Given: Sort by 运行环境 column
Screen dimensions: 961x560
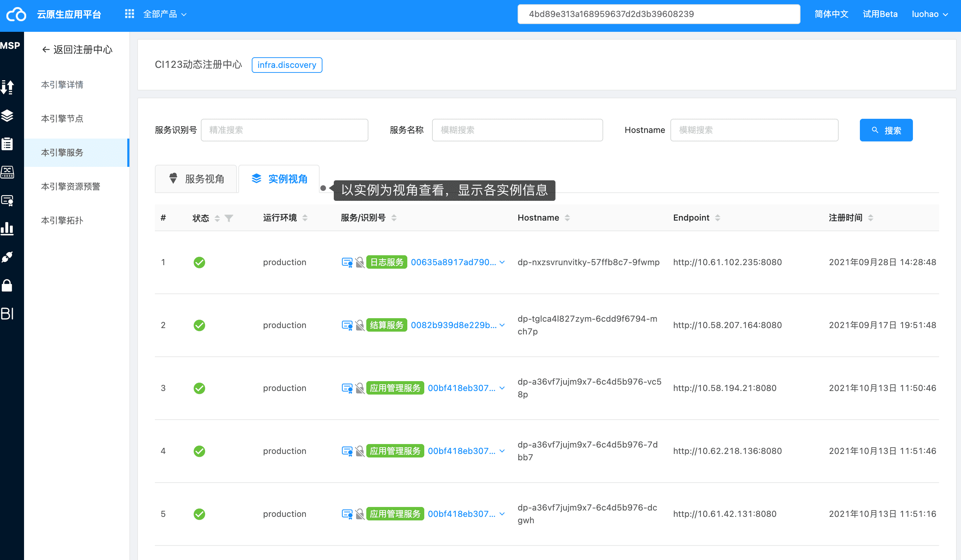Looking at the screenshot, I should click(x=305, y=218).
